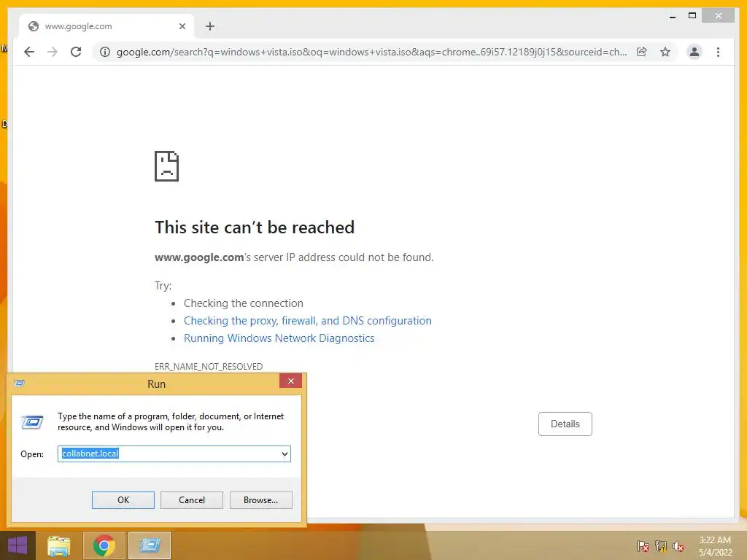Bookmark this page with the star icon

coord(665,52)
